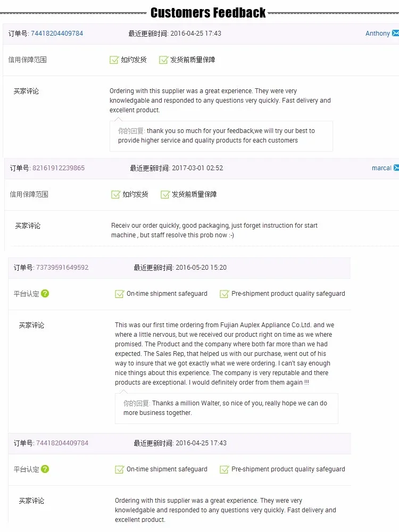399x532 pixels.
Task: Toggle On-time shipment safeguard for order 73739591649592
Action: point(120,294)
